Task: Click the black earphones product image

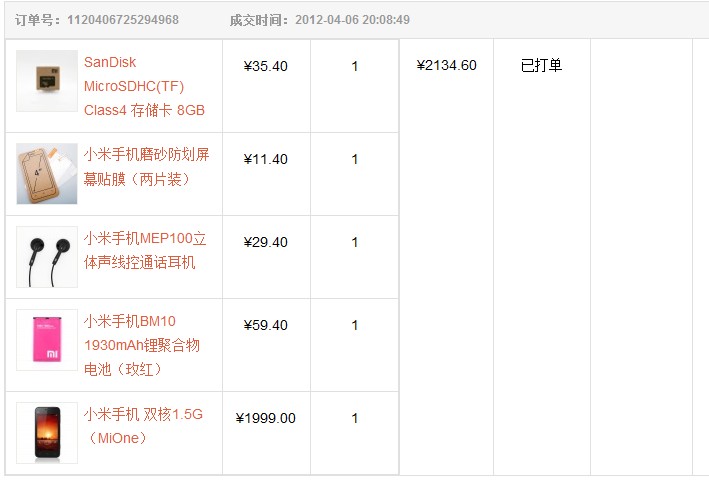Action: 46,257
